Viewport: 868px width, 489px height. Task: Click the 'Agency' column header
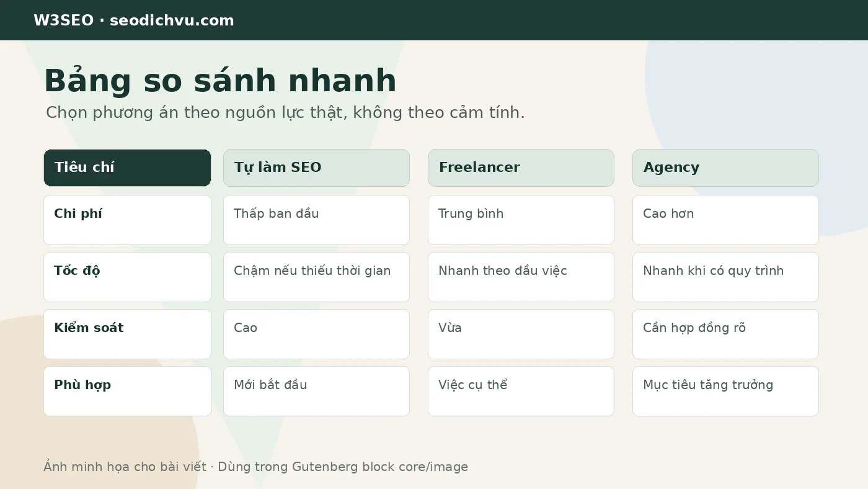coord(725,168)
